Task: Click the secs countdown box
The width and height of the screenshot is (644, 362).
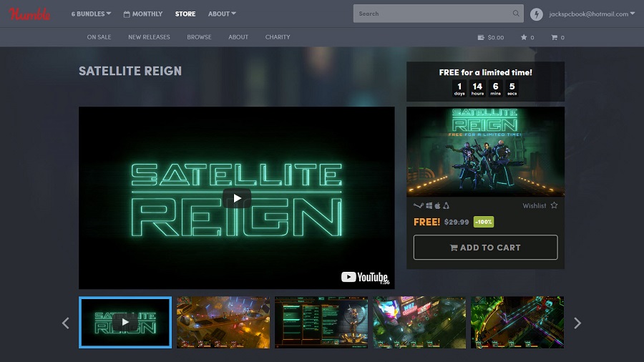Action: (512, 88)
